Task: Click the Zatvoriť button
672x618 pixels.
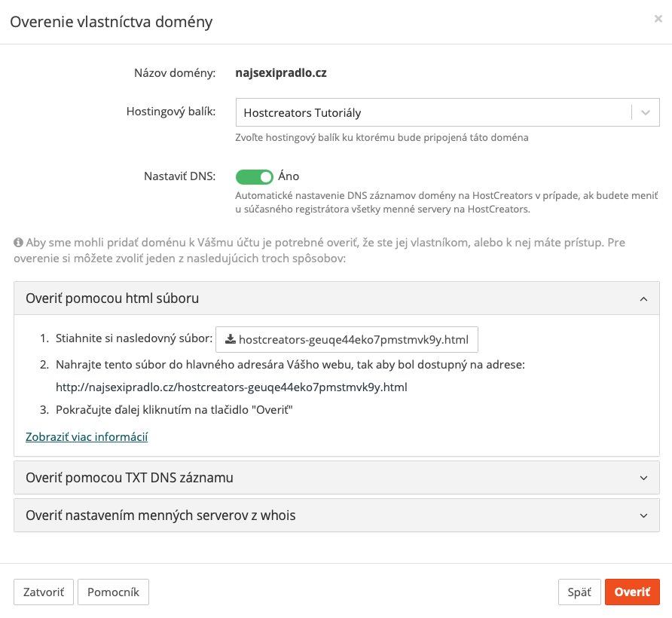Action: click(44, 592)
